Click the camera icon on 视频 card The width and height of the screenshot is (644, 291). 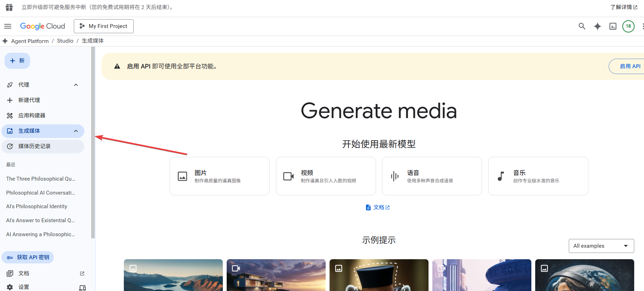click(x=289, y=176)
